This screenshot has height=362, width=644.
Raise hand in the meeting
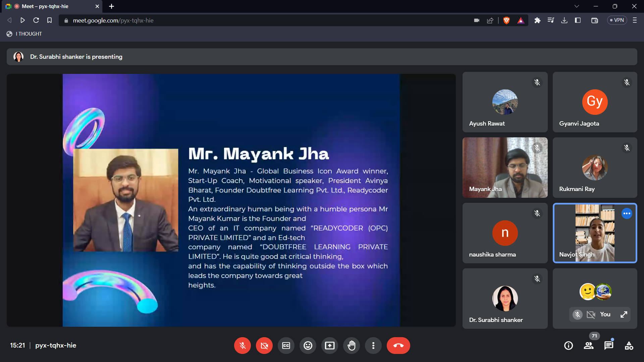[x=352, y=346]
